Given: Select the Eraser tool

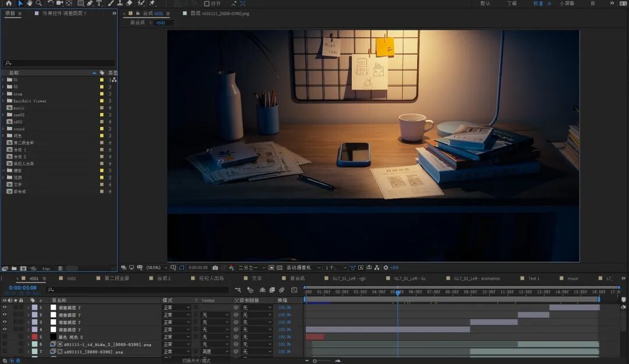Looking at the screenshot, I should (x=129, y=3).
